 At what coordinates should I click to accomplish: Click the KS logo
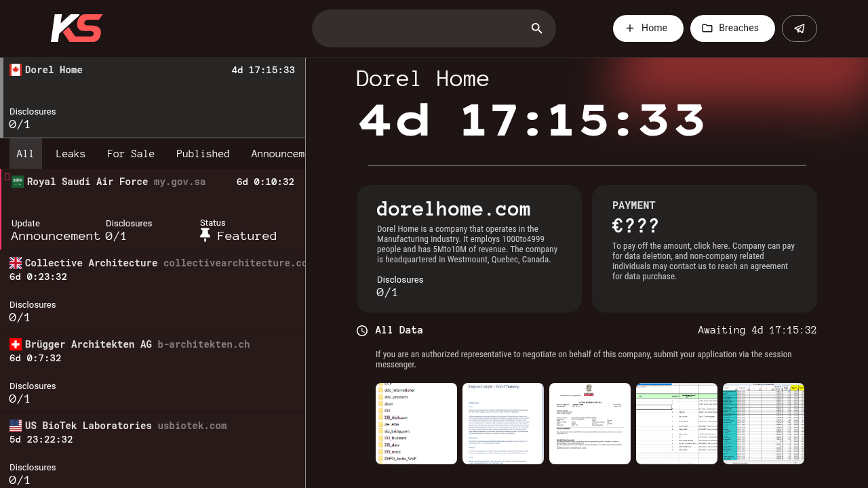click(x=77, y=28)
